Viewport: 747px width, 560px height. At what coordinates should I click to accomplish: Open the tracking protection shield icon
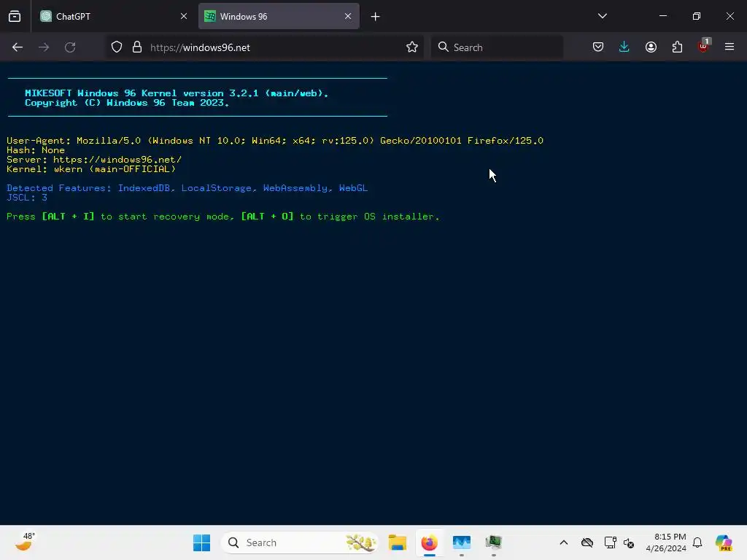(x=117, y=47)
